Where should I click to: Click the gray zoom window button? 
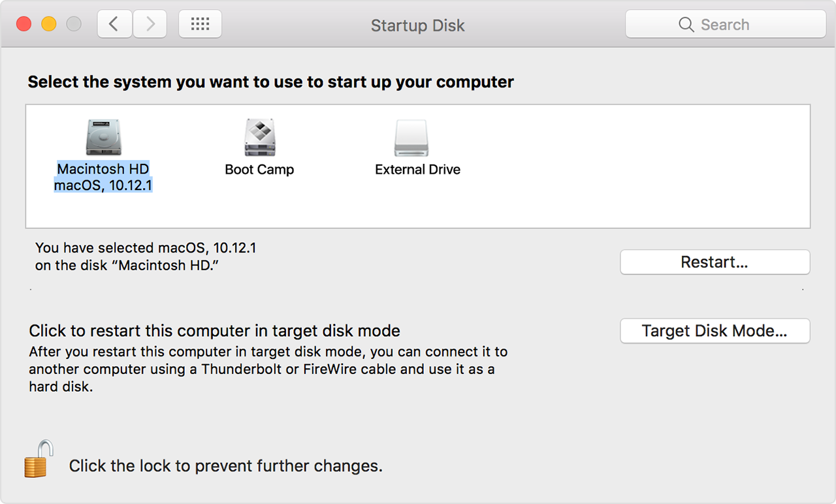coord(74,24)
